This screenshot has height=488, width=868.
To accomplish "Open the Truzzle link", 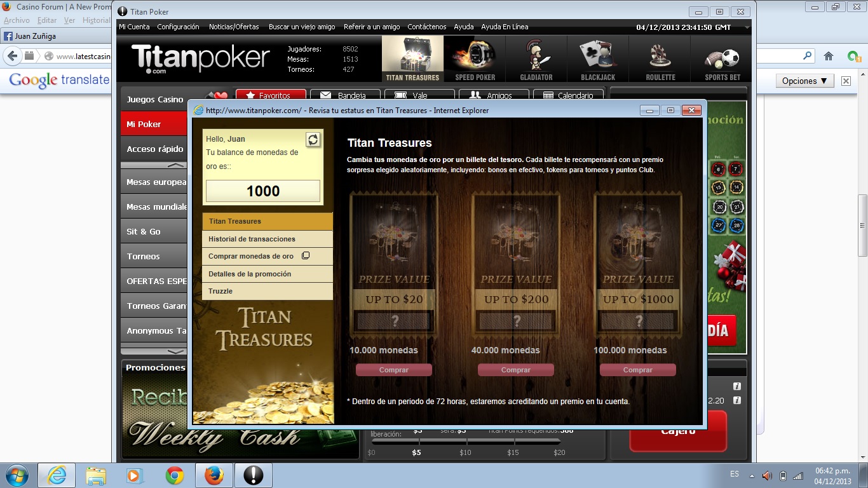I will coord(268,291).
